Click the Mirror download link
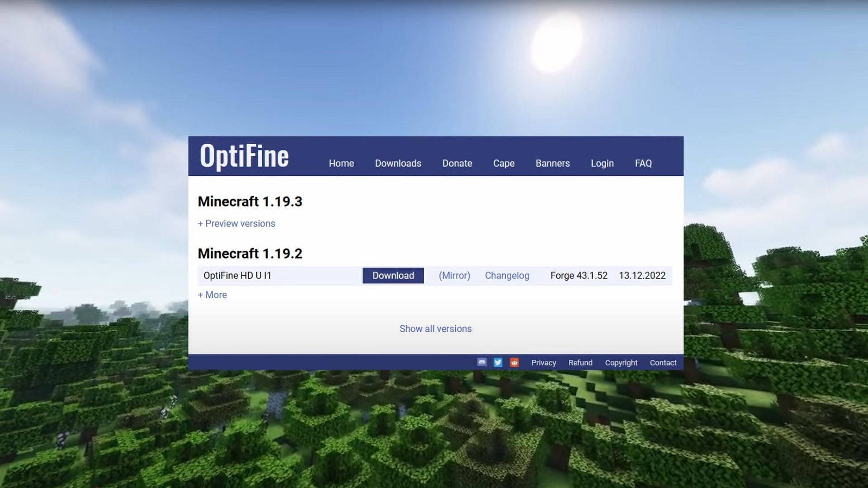This screenshot has width=868, height=488. click(454, 275)
